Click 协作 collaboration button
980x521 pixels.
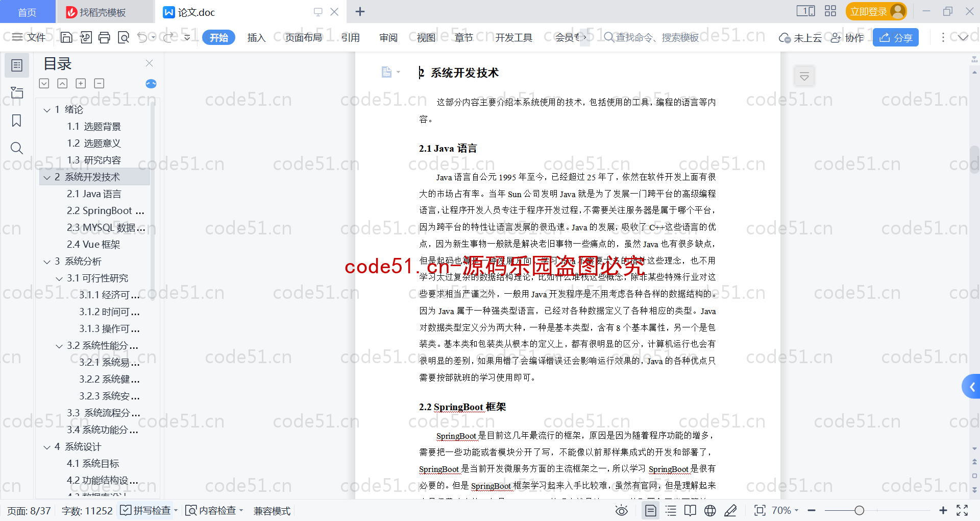(847, 37)
